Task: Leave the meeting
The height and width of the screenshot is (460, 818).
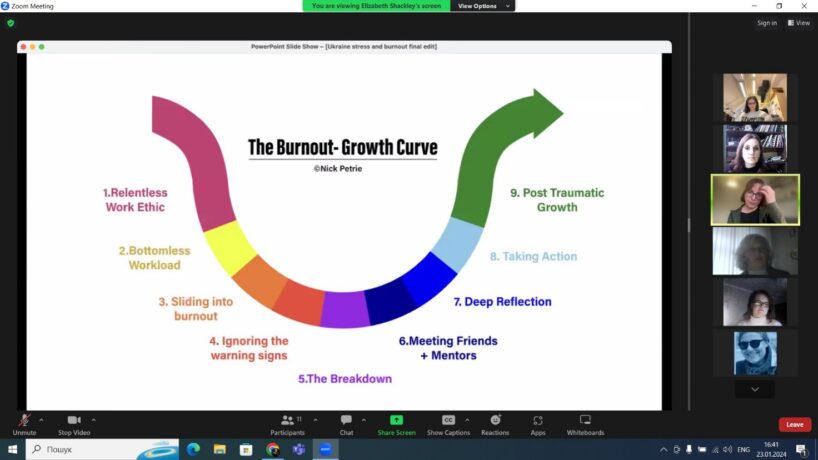Action: point(794,424)
